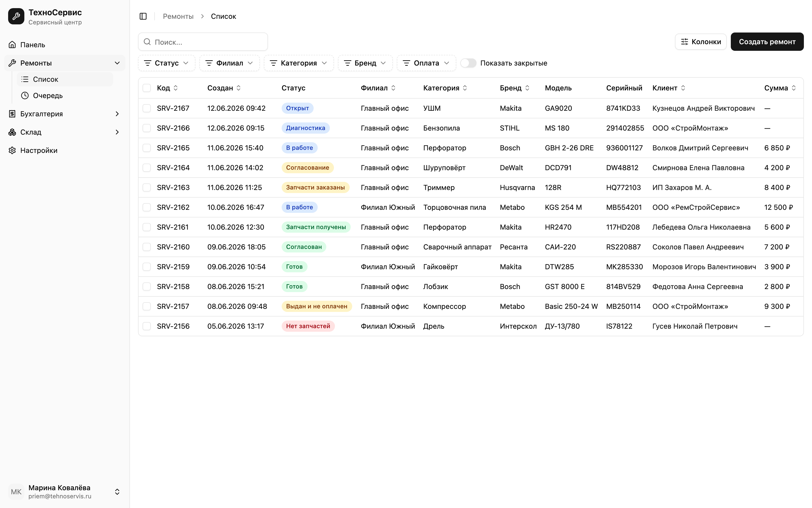The width and height of the screenshot is (812, 508).
Task: Click the Статус filter lines icon
Action: [147, 63]
